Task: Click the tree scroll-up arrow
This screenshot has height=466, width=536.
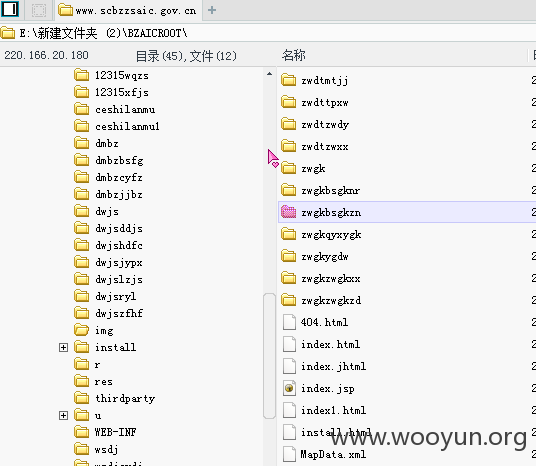Action: point(269,74)
